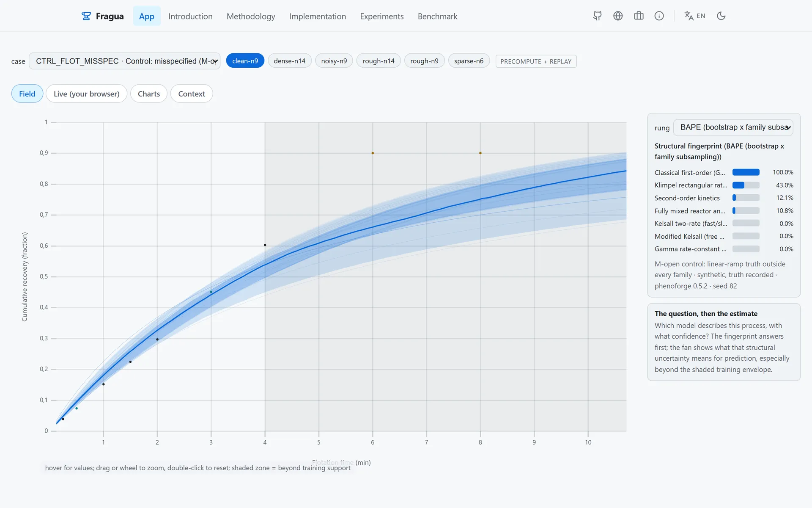Toggle dark mode moon icon
Image resolution: width=812 pixels, height=508 pixels.
721,16
